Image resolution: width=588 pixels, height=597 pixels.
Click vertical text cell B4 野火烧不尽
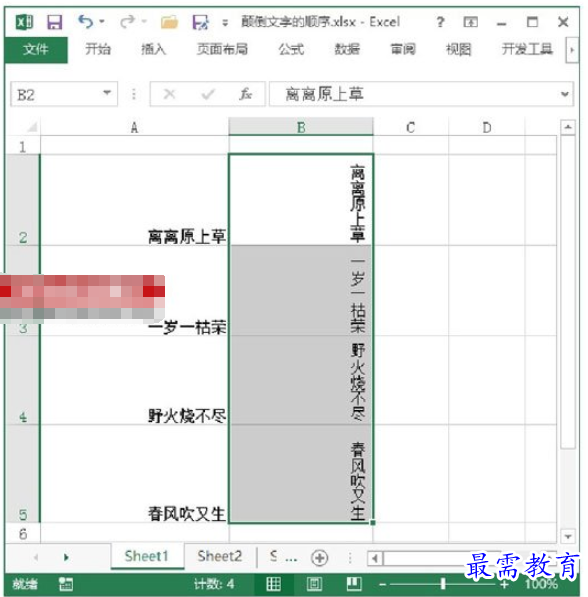point(301,380)
